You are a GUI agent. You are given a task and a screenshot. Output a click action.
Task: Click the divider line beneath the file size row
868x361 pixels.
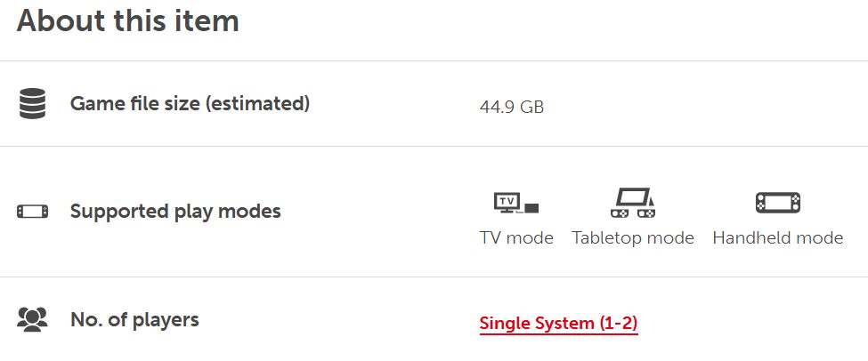coord(434,147)
